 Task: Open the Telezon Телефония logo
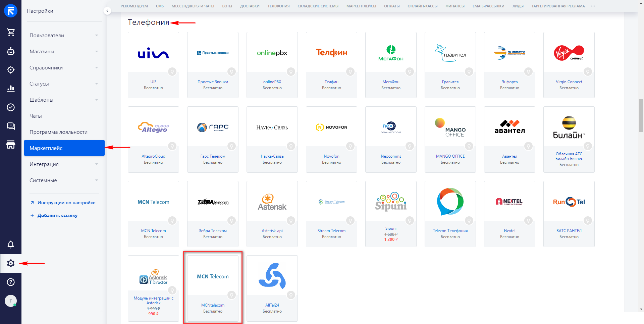click(450, 201)
